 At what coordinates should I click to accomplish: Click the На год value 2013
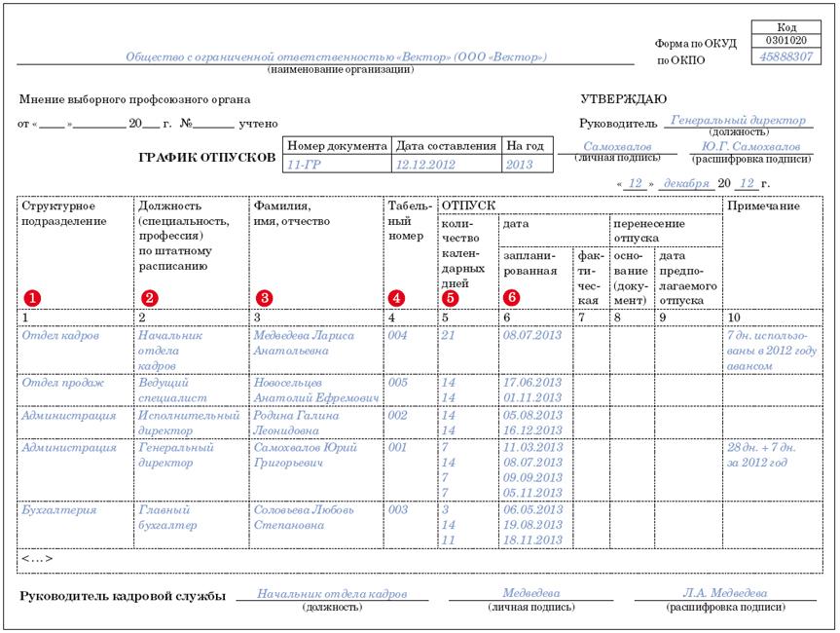click(520, 165)
